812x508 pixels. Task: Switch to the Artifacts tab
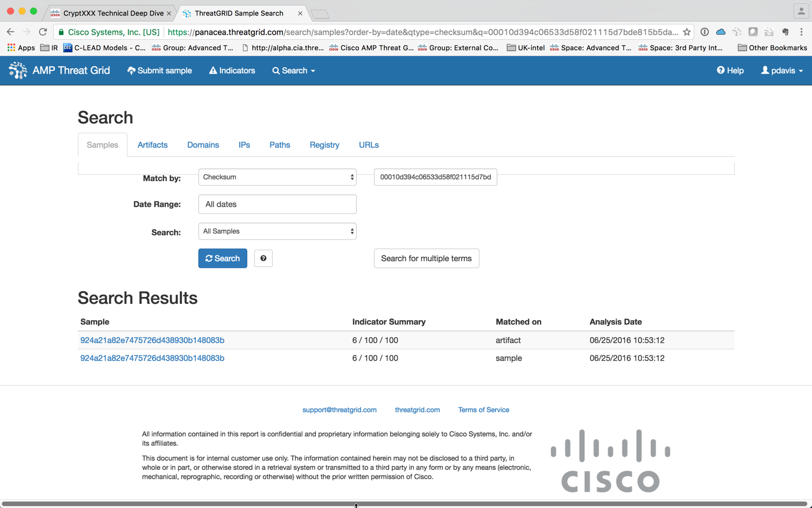click(153, 145)
